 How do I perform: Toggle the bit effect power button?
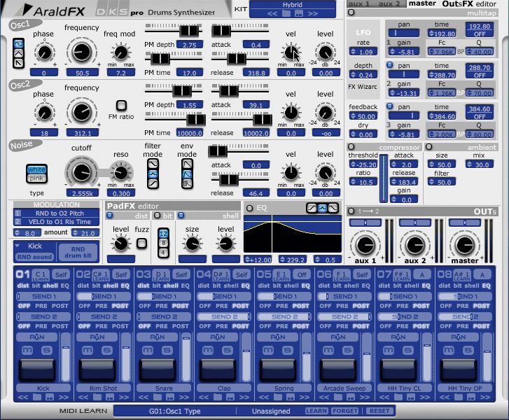pyautogui.click(x=157, y=215)
